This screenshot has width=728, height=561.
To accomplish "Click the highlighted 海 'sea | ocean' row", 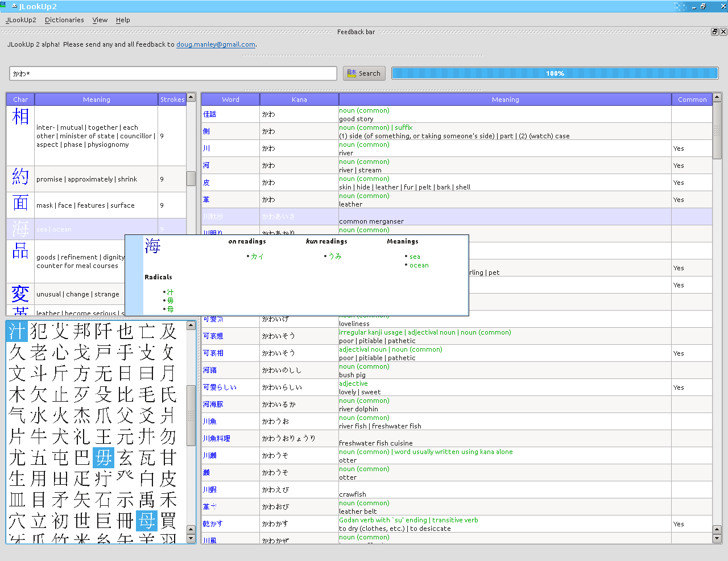I will coord(96,229).
